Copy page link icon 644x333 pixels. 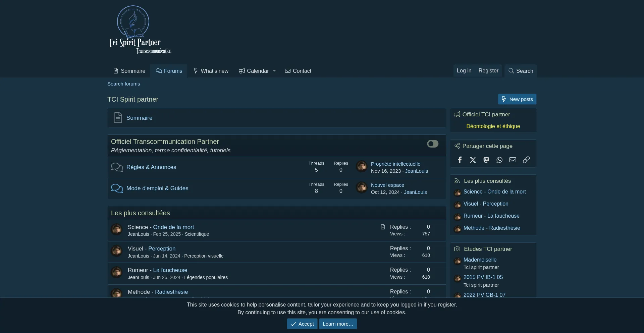coord(526,160)
